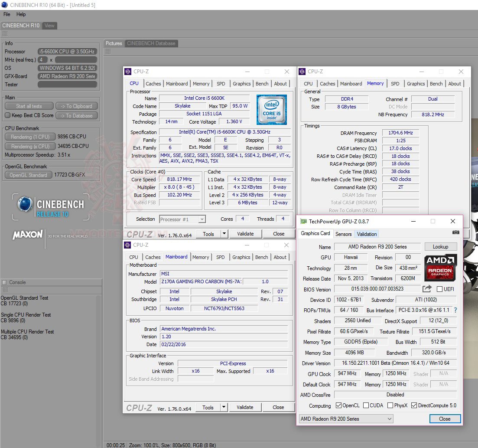The image size is (478, 448).
Task: Open the AMD Radeon R9 200 Series GPU dropdown
Action: [x=346, y=419]
